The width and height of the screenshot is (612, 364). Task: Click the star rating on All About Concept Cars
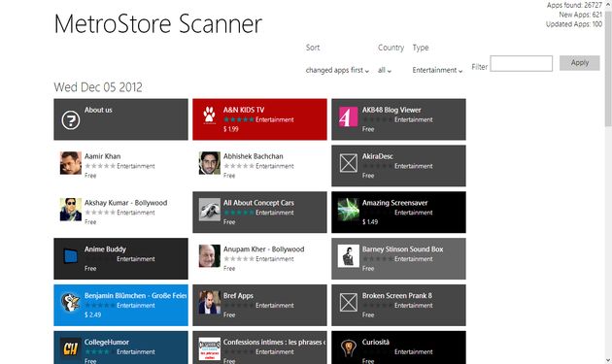pos(239,213)
